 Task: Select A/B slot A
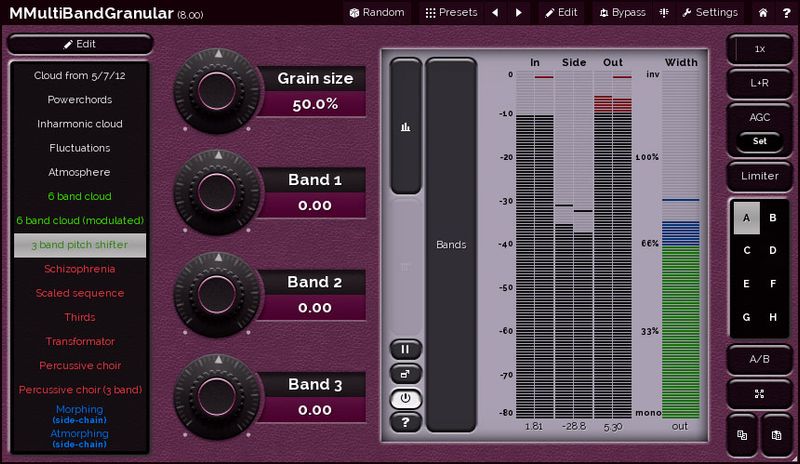pyautogui.click(x=746, y=218)
